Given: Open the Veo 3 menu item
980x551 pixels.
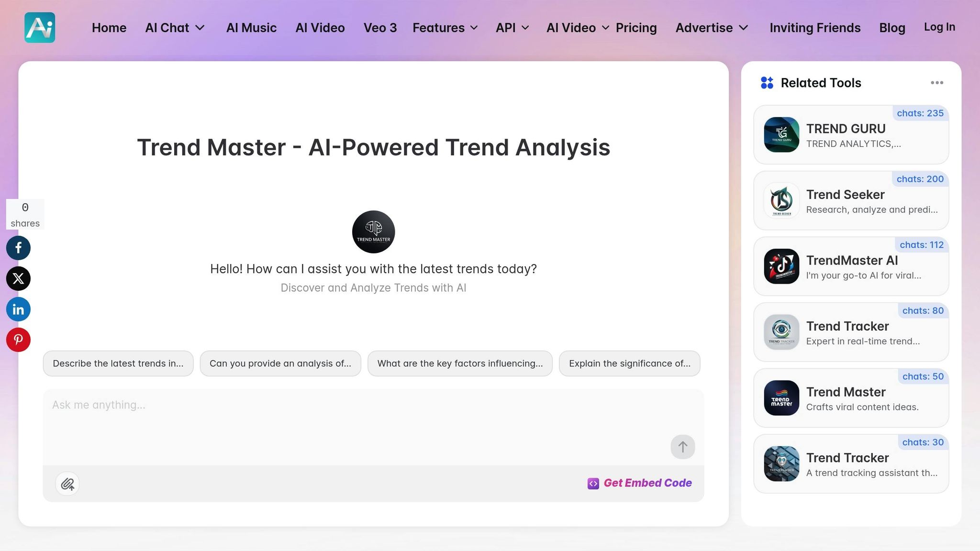Looking at the screenshot, I should coord(380,28).
